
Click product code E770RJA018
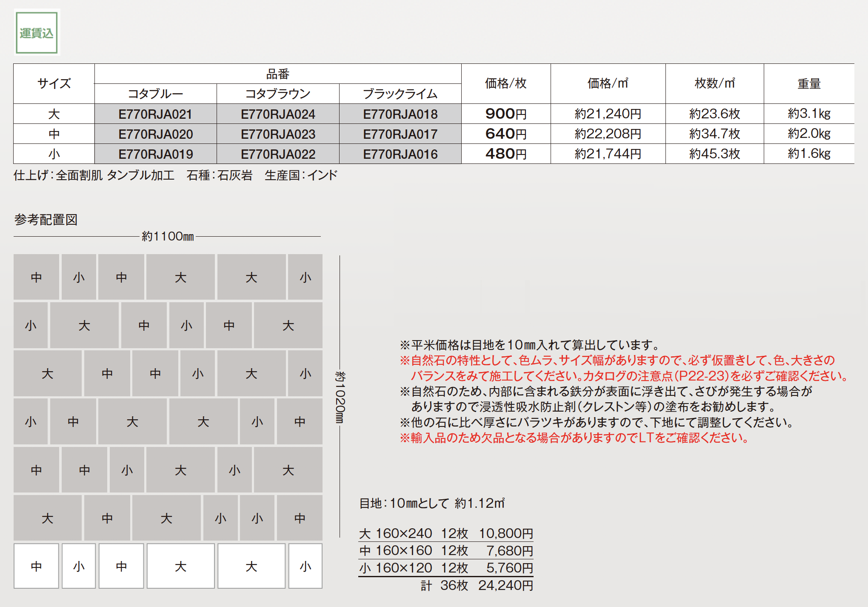(x=400, y=114)
